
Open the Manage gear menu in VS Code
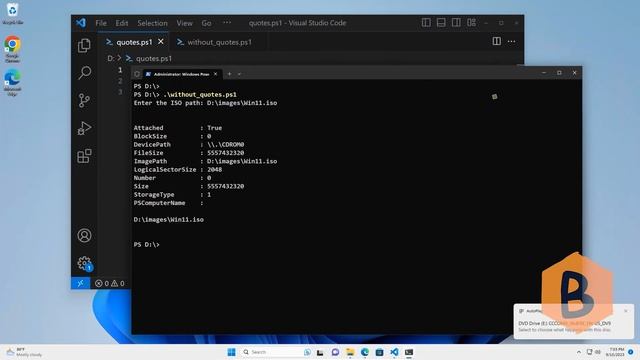pos(84,263)
